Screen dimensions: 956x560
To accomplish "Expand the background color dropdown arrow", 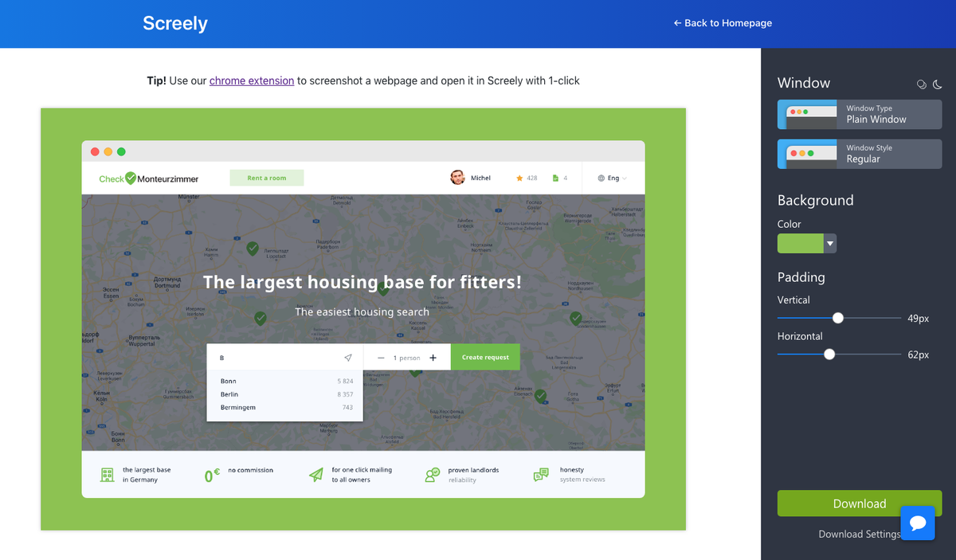I will click(830, 244).
